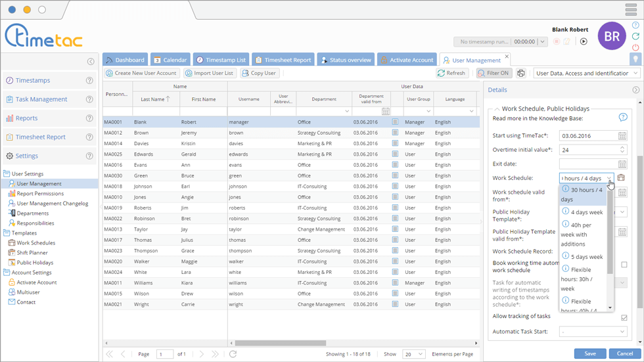
Task: Open the elements per page dropdown
Action: pyautogui.click(x=414, y=354)
